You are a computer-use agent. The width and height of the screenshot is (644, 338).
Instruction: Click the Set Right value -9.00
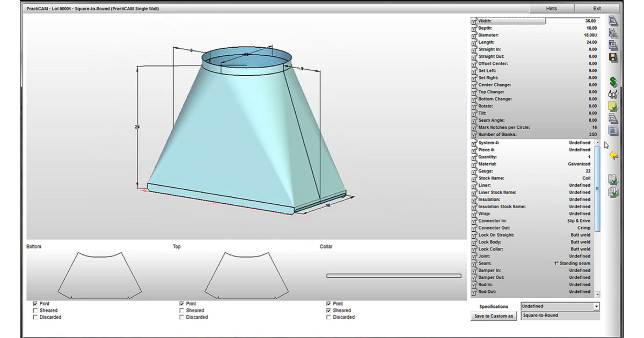click(591, 77)
